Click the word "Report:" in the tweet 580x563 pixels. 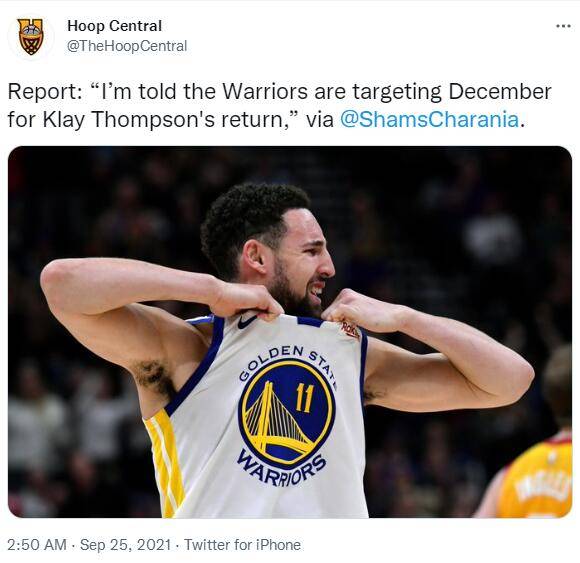[x=45, y=91]
